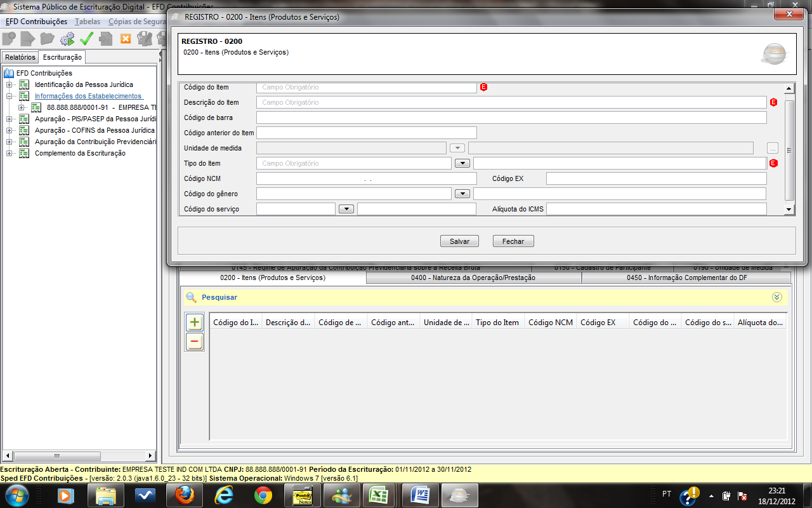Expand the Pesquisar panel chevron
The width and height of the screenshot is (812, 508).
pos(777,297)
